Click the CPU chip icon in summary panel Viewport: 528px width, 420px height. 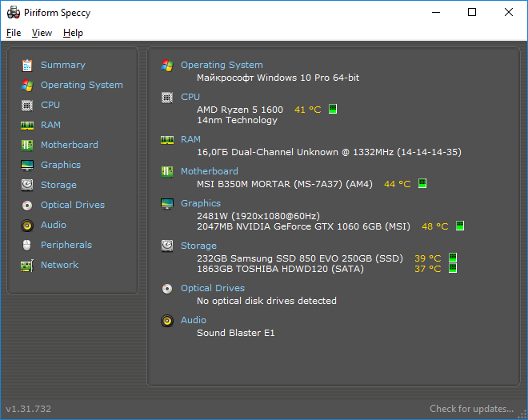click(167, 98)
